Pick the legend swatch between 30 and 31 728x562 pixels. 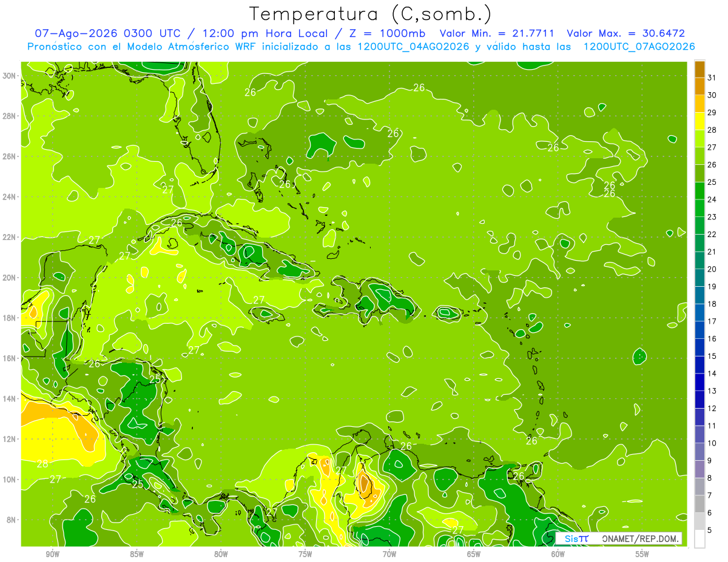(699, 86)
